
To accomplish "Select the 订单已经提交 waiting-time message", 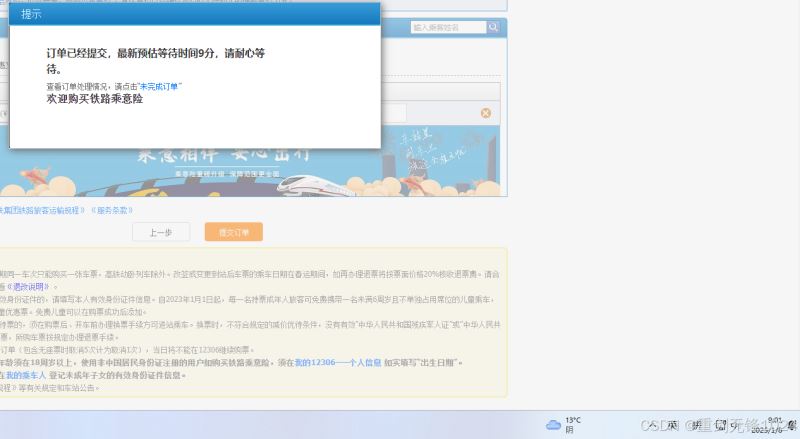I will 156,61.
